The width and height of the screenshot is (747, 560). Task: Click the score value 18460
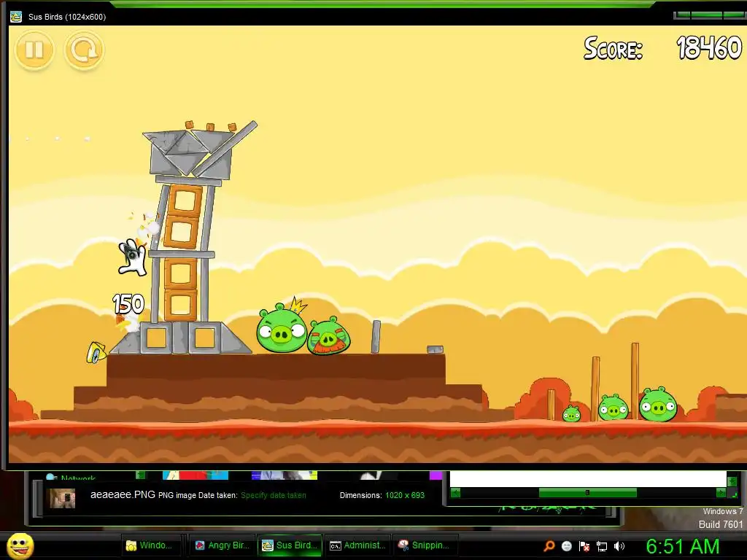click(x=709, y=48)
